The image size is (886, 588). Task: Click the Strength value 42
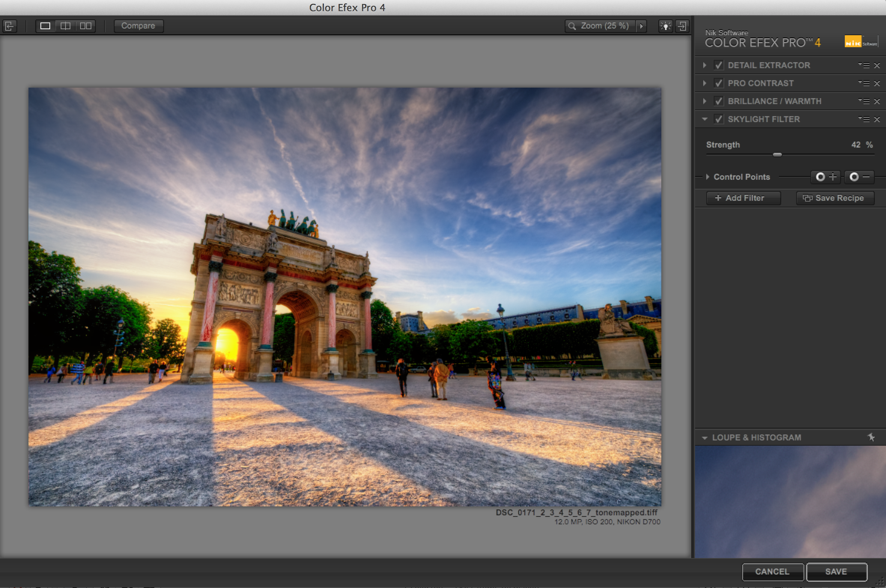coord(856,145)
